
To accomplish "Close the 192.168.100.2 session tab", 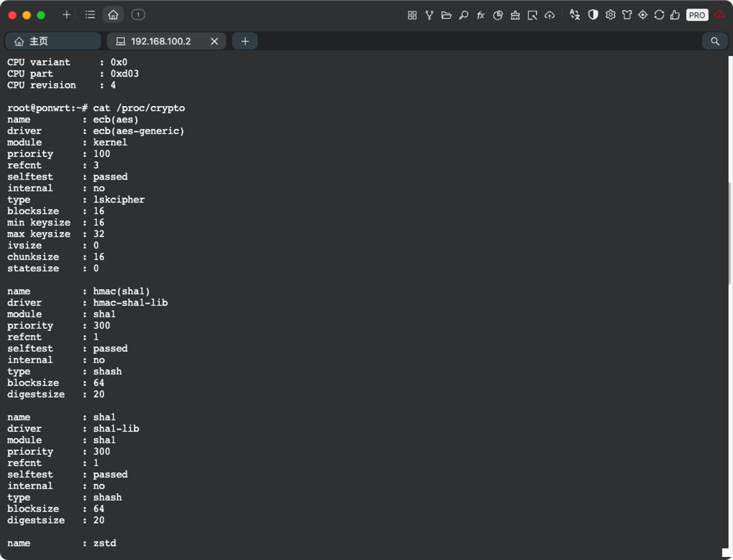I will pos(214,41).
